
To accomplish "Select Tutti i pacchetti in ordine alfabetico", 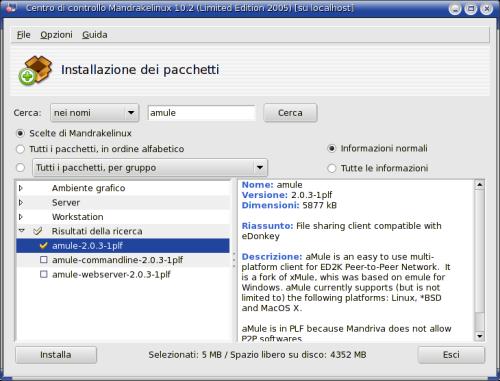I will 20,149.
